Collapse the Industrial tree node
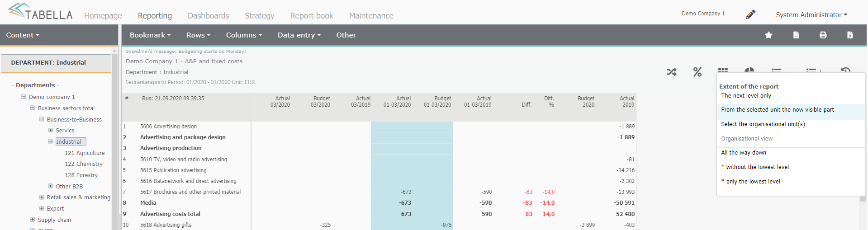 coord(51,141)
